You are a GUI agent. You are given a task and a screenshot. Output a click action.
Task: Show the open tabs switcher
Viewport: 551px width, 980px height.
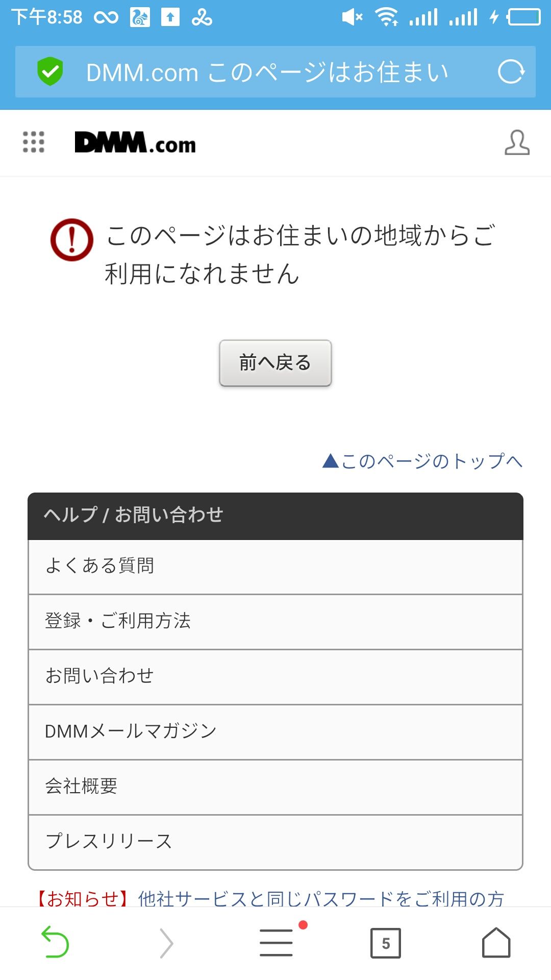(386, 943)
